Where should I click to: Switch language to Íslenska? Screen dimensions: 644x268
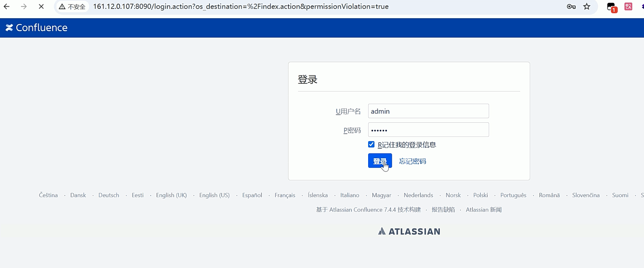pos(318,195)
